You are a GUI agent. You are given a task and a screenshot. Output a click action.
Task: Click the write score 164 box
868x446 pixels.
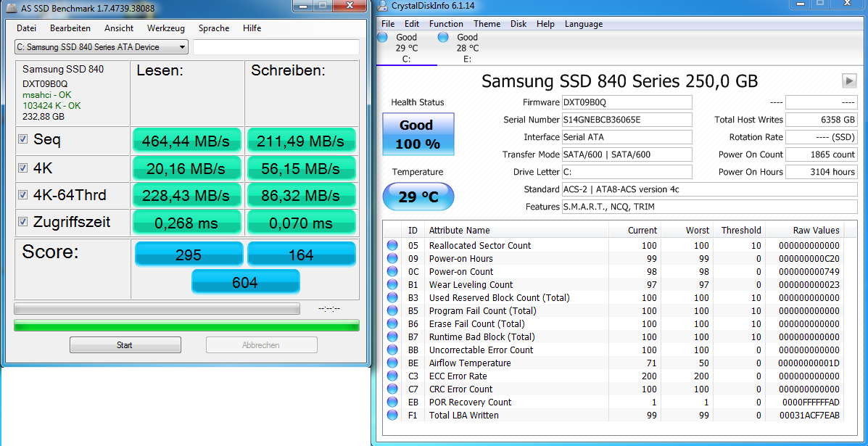(301, 255)
